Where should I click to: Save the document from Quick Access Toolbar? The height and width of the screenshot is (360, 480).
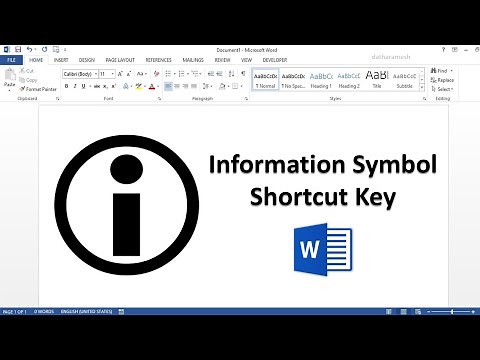pyautogui.click(x=18, y=50)
